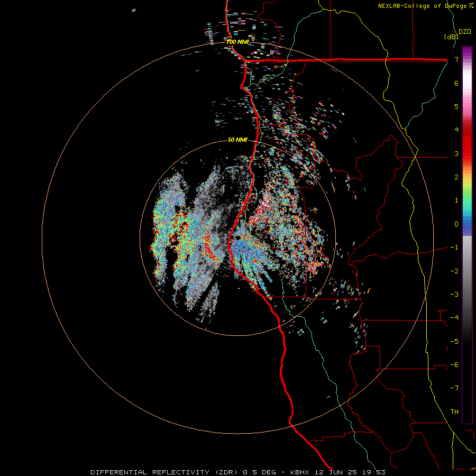Pick the purple top of the color bar
The width and height of the screenshot is (476, 476).
point(467,52)
